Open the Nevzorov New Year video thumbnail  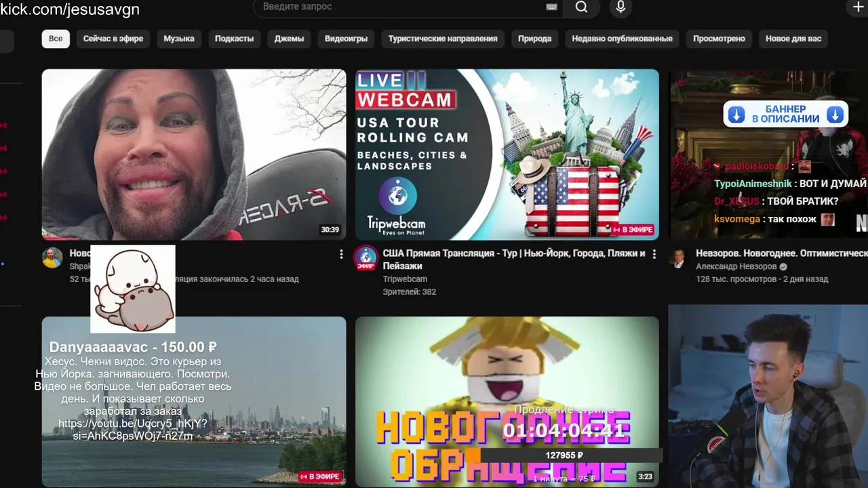[x=768, y=155]
